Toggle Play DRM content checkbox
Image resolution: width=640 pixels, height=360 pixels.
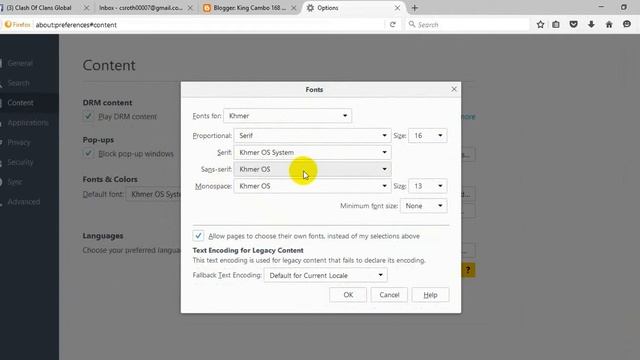pos(88,116)
